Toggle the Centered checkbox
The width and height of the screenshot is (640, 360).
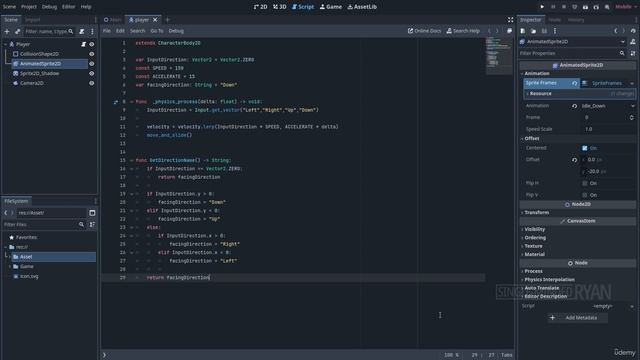click(x=584, y=148)
